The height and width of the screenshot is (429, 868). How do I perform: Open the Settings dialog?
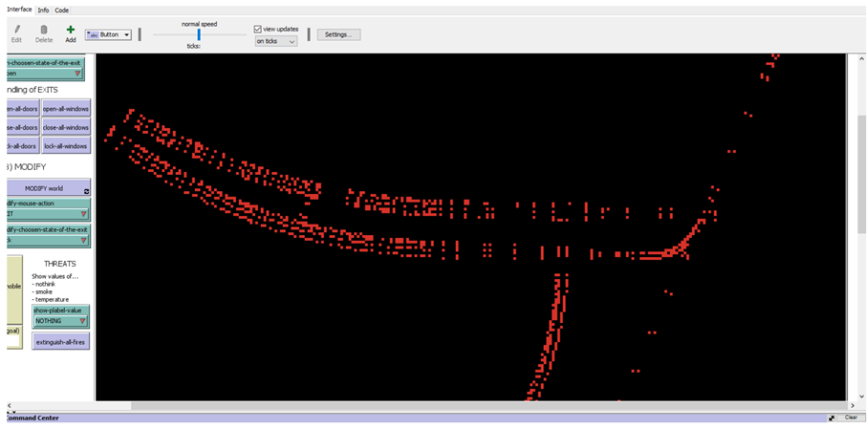pos(338,34)
